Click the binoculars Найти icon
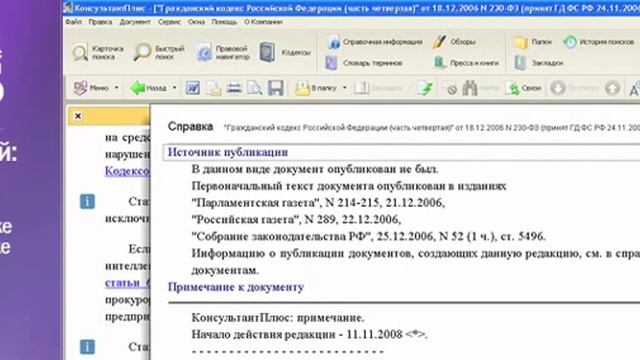Screen dimensions: 640x360 tap(470, 88)
